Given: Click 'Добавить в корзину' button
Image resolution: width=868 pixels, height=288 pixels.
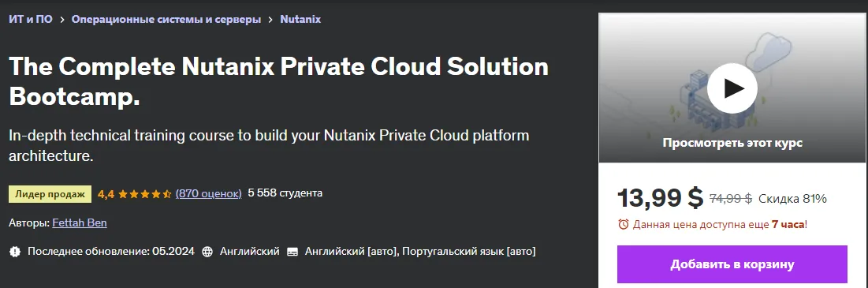Looking at the screenshot, I should pos(732,264).
